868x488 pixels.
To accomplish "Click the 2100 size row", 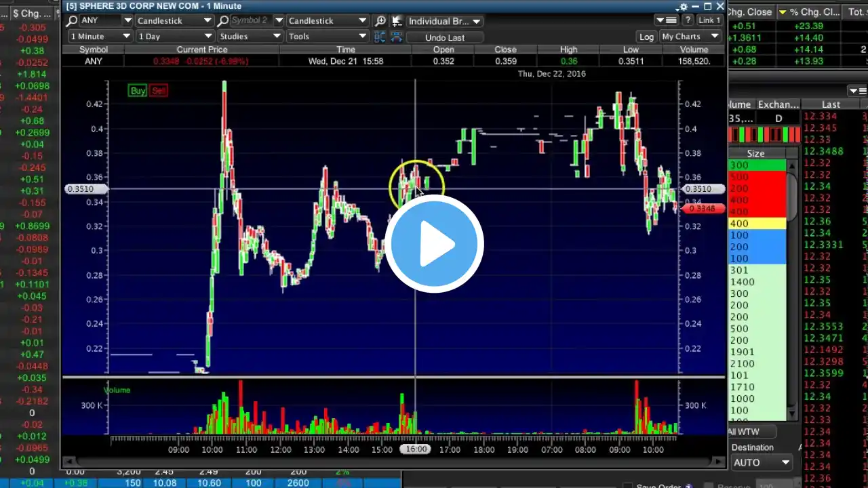I will [x=757, y=363].
